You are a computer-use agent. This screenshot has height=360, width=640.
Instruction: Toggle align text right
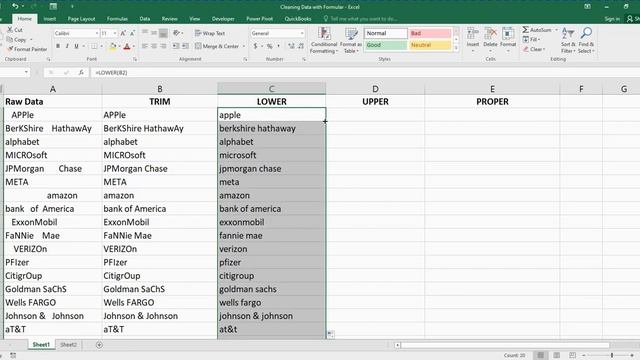pos(163,47)
